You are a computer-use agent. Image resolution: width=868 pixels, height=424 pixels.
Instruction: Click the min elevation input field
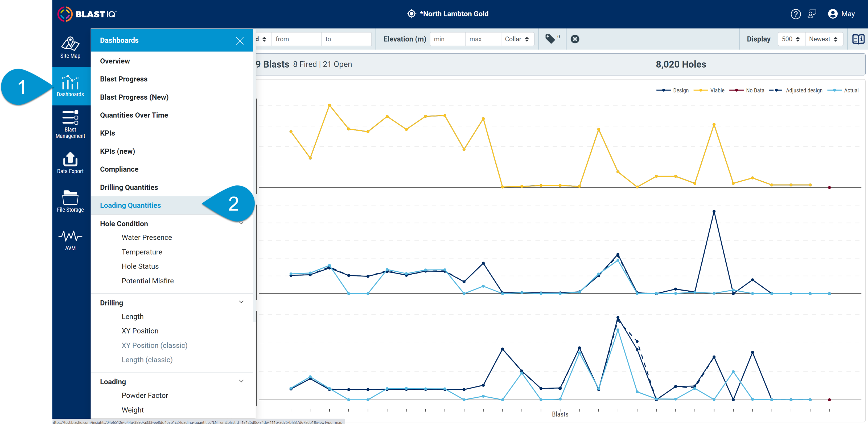coord(447,39)
